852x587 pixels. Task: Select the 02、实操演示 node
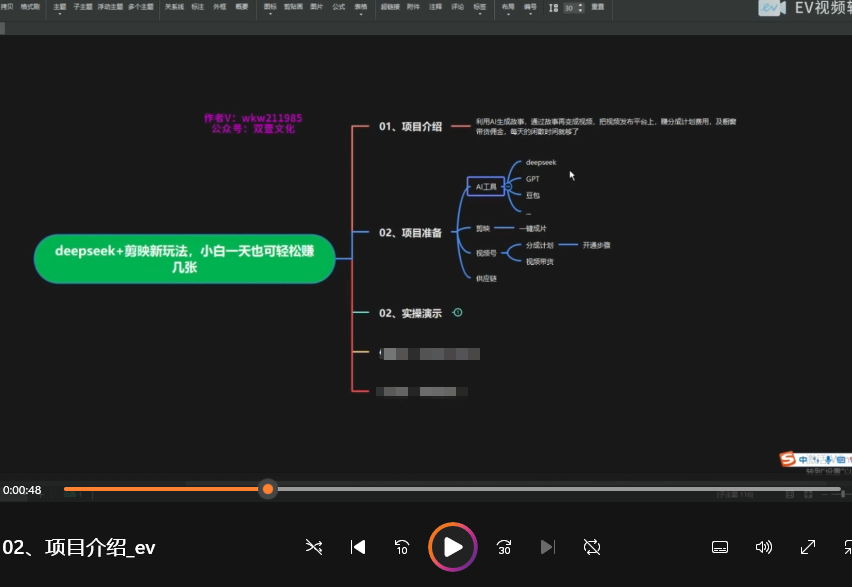point(410,313)
